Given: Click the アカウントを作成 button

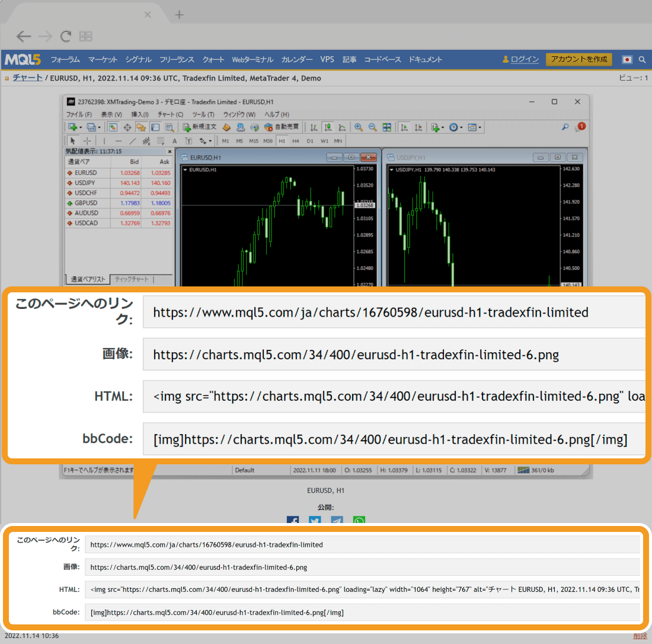Looking at the screenshot, I should click(x=579, y=59).
